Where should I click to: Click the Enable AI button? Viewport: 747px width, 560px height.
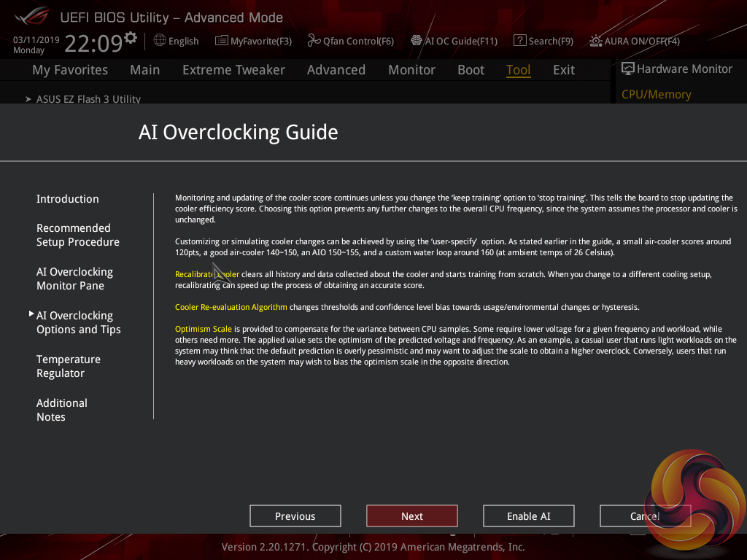pyautogui.click(x=529, y=516)
